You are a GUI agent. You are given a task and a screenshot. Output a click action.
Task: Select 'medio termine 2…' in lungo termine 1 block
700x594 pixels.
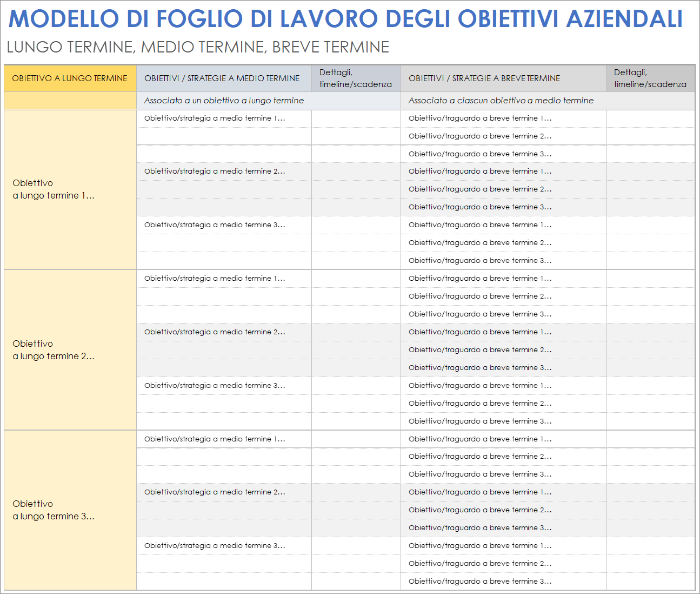click(224, 171)
